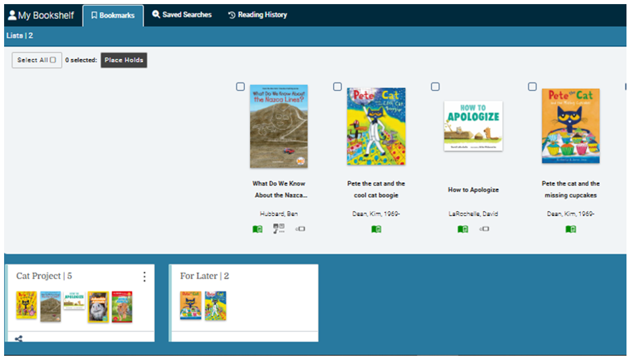This screenshot has height=364, width=643.
Task: Click magnifier icon on Saved Searches
Action: coord(156,14)
